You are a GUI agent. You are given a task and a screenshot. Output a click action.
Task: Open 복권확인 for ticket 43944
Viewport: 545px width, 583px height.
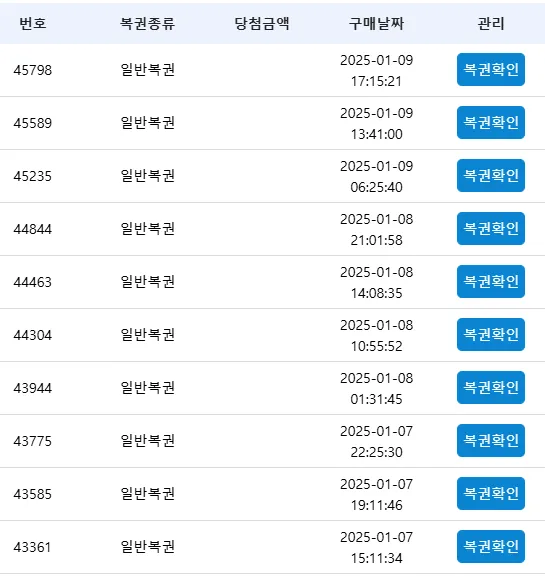click(x=491, y=387)
